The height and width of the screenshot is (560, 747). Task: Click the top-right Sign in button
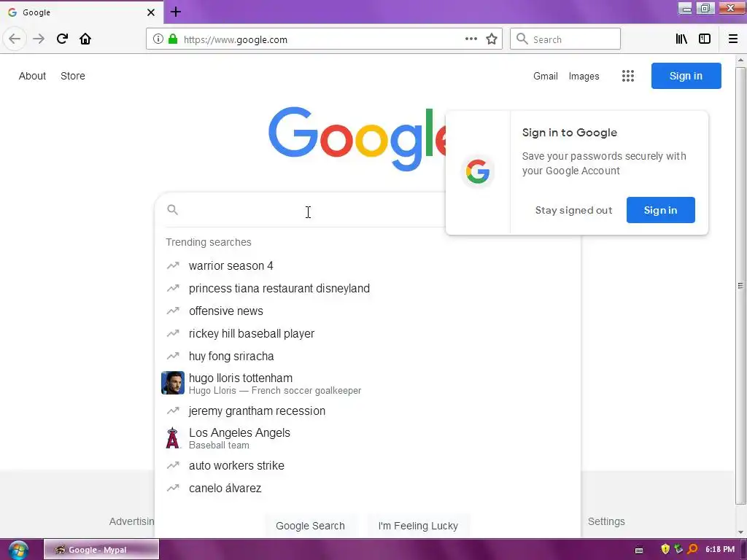point(686,76)
